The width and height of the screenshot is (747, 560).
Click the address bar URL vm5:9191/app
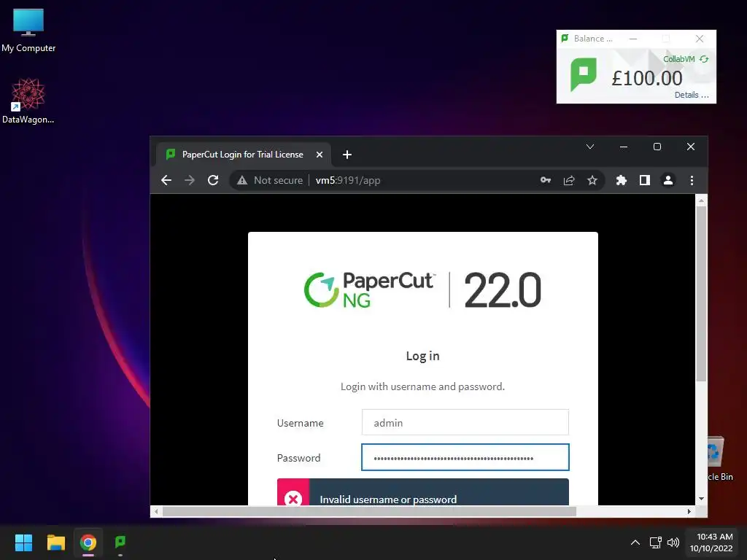coord(348,181)
